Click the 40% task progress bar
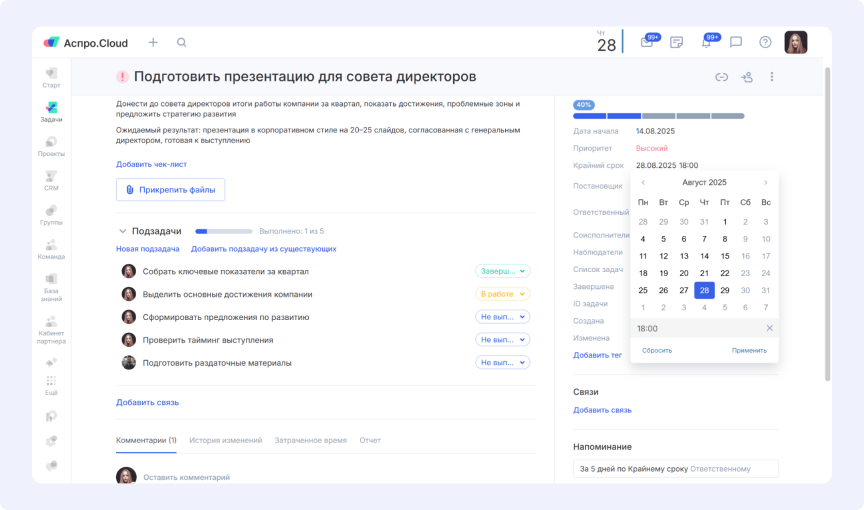 pos(658,116)
